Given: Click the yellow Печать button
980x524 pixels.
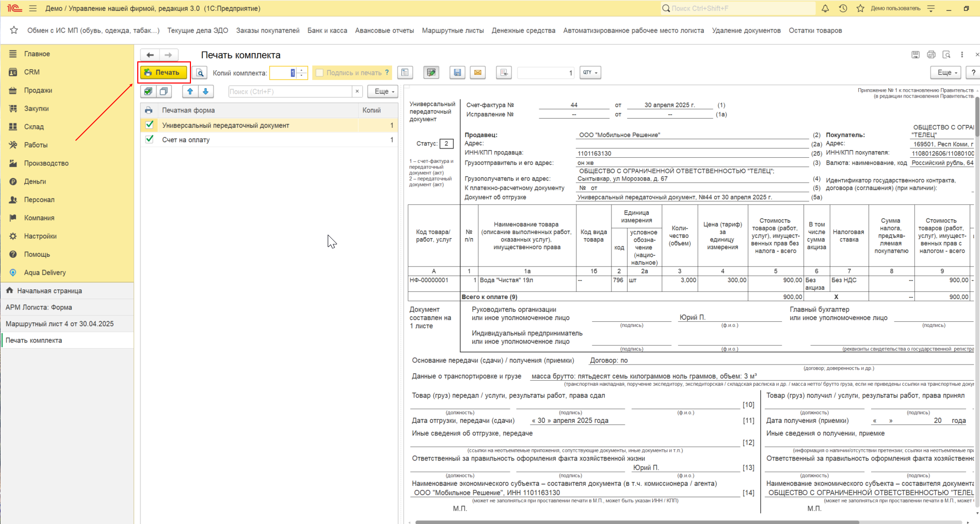Looking at the screenshot, I should 164,73.
